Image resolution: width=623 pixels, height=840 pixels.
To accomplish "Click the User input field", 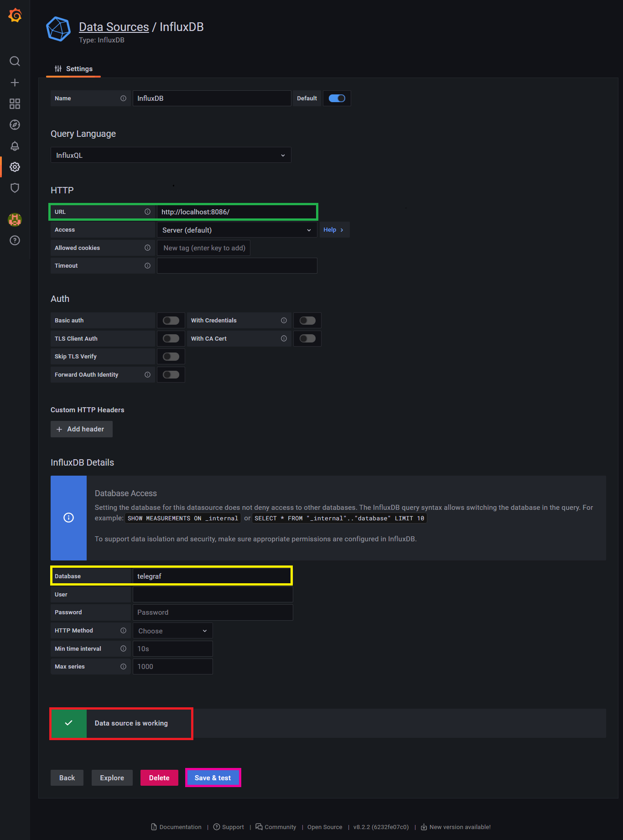I will pyautogui.click(x=213, y=595).
